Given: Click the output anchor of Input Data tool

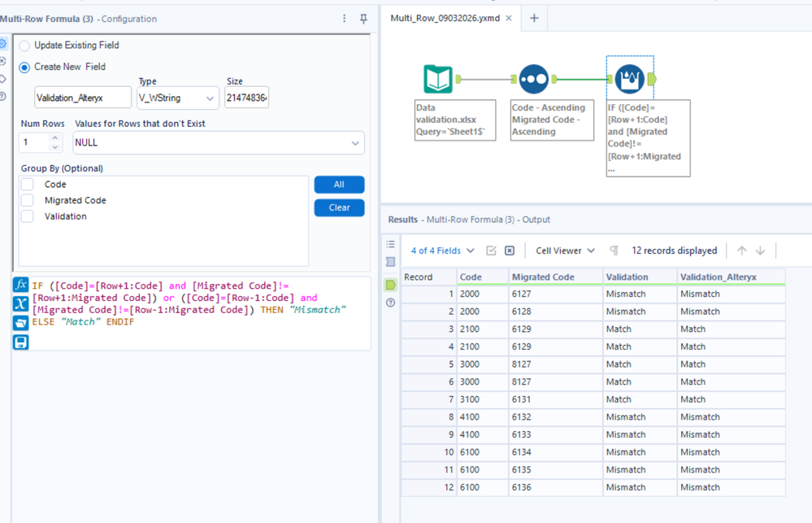Looking at the screenshot, I should point(458,80).
